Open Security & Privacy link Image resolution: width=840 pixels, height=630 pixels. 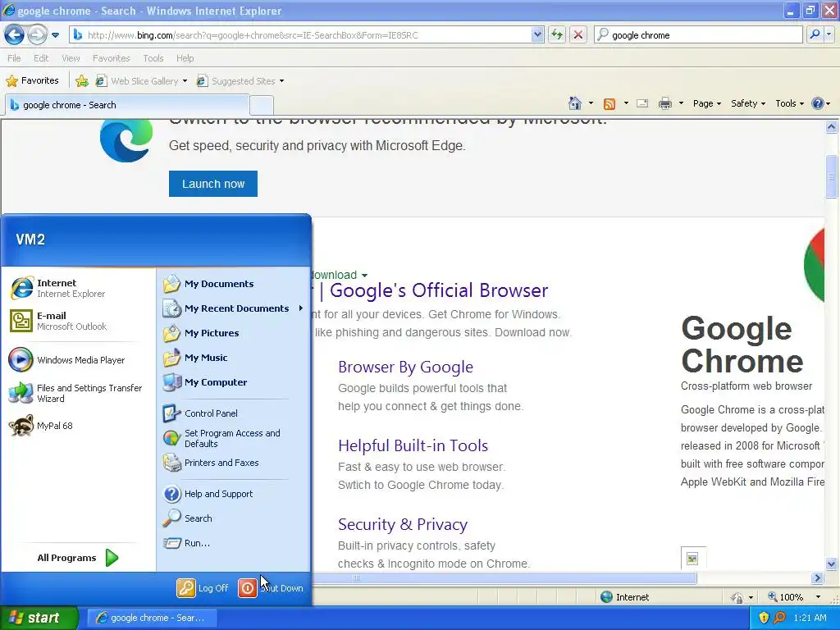(403, 524)
